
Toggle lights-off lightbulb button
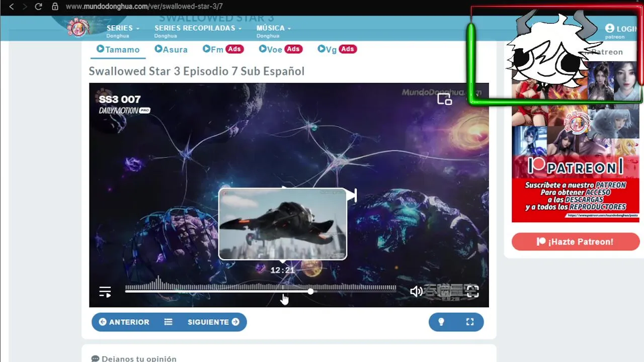pyautogui.click(x=441, y=322)
